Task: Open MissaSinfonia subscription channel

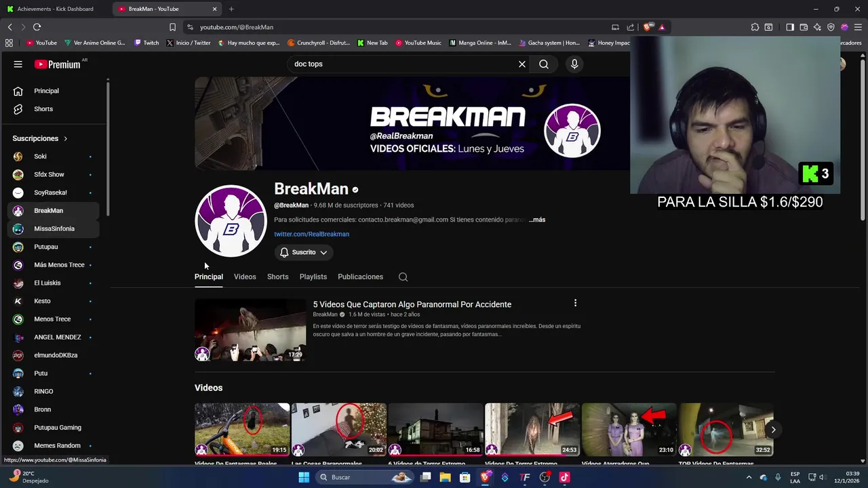Action: click(x=53, y=229)
